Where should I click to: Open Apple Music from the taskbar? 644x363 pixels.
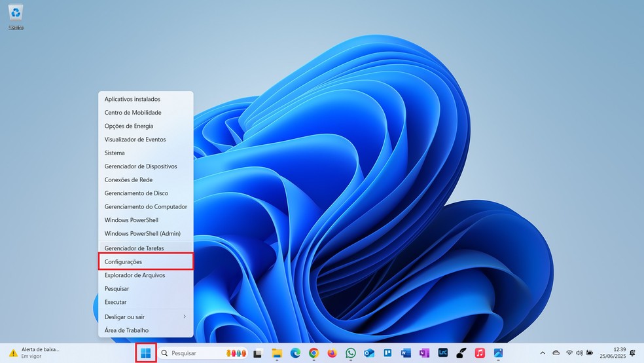point(480,353)
